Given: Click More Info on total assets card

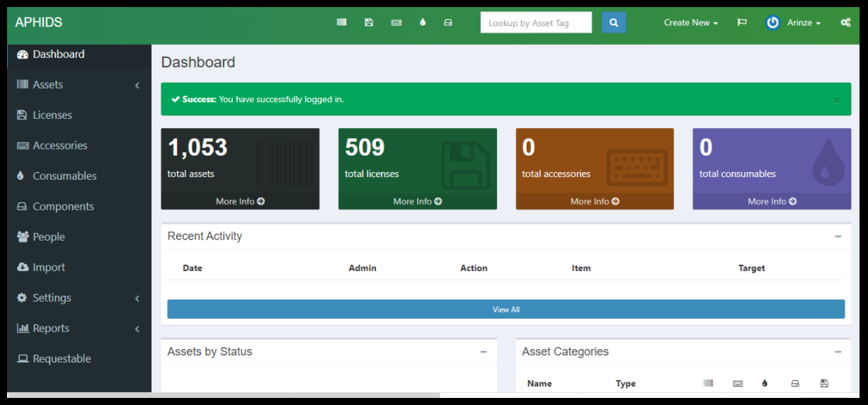Looking at the screenshot, I should pos(240,201).
